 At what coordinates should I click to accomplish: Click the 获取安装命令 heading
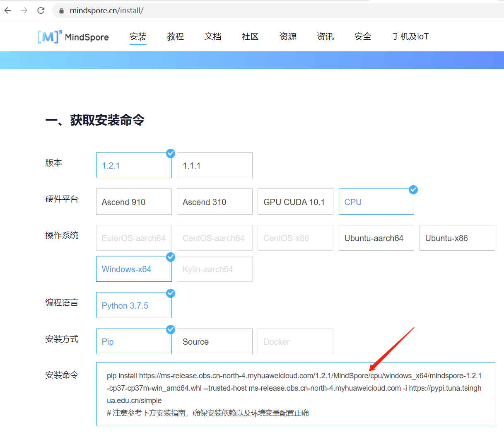pyautogui.click(x=95, y=120)
